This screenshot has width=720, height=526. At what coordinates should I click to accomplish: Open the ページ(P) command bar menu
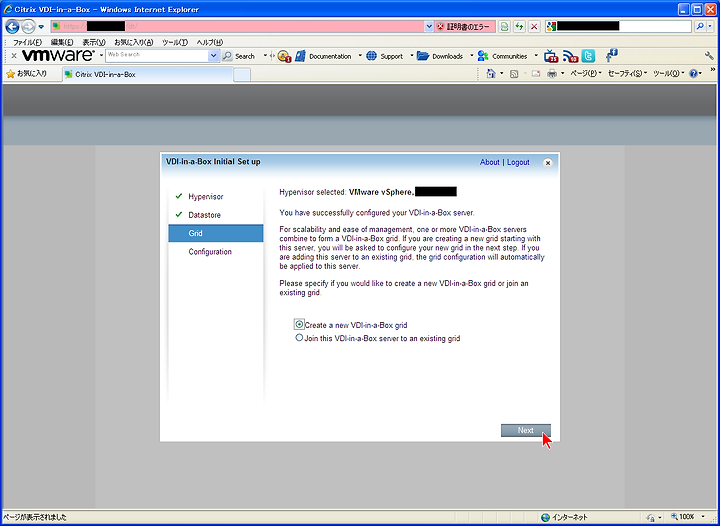click(586, 73)
